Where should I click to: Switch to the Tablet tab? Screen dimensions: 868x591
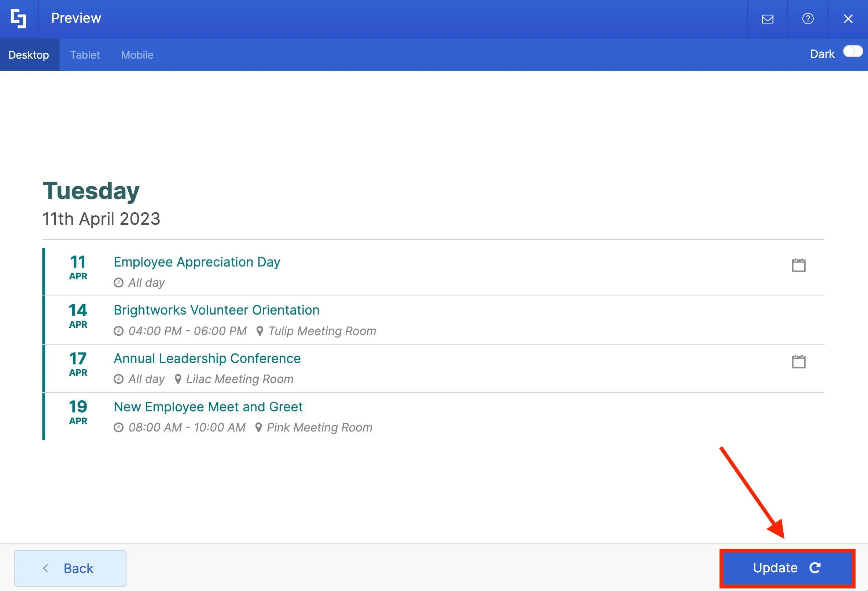(85, 55)
